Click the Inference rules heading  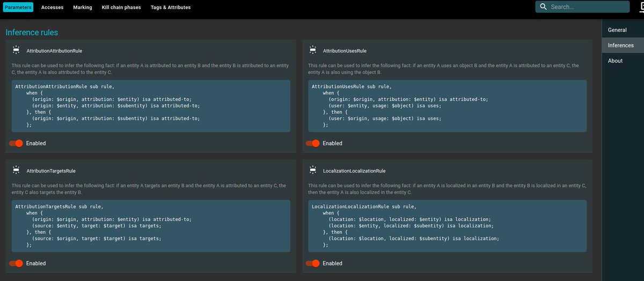pyautogui.click(x=32, y=32)
